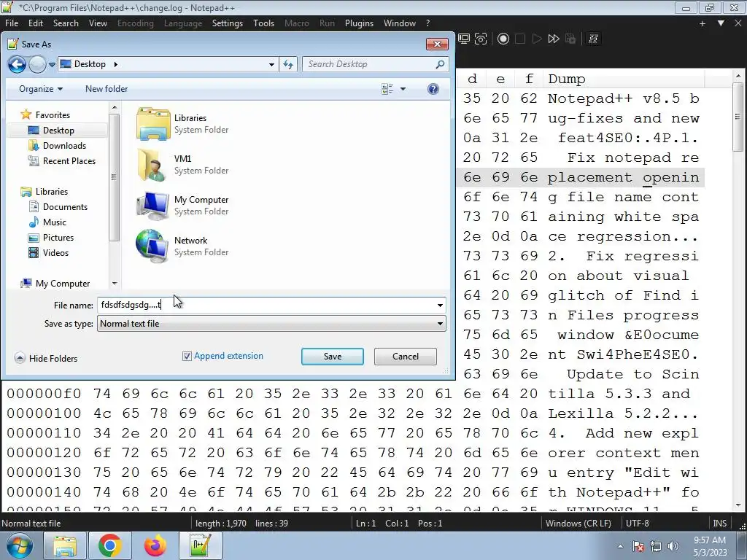Run macro multiple times icon
Screen dimensions: 747x560
[x=553, y=39]
